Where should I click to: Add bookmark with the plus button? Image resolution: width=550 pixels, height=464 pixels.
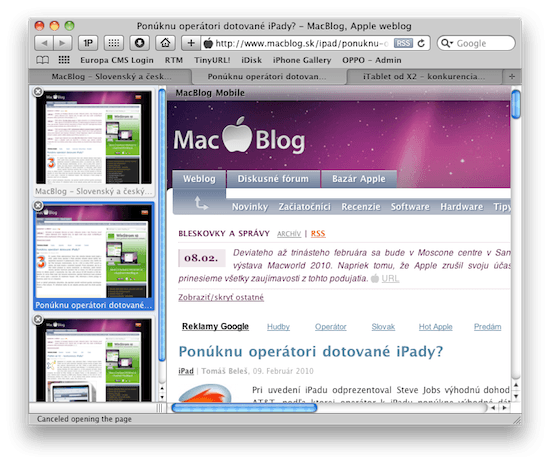coord(191,43)
